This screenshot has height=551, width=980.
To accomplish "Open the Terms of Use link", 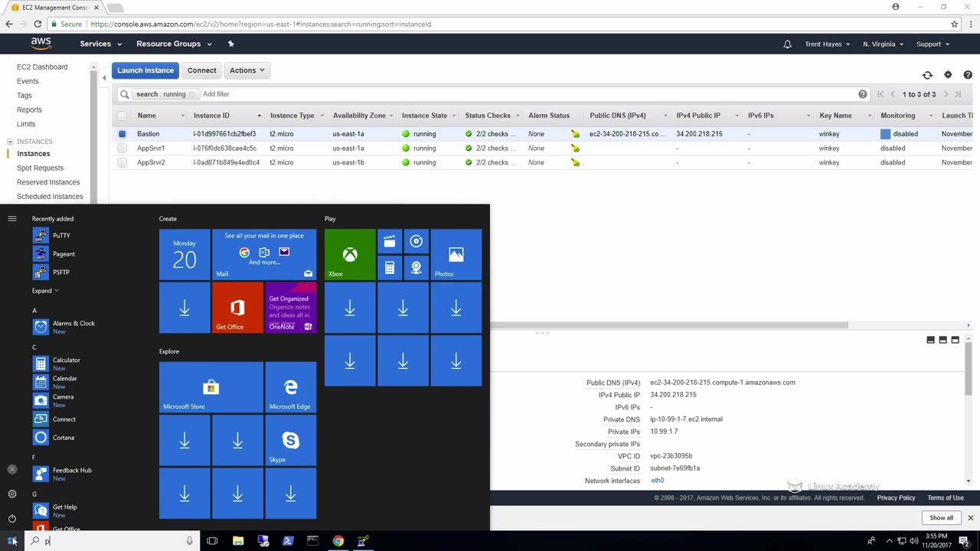I will click(x=946, y=498).
